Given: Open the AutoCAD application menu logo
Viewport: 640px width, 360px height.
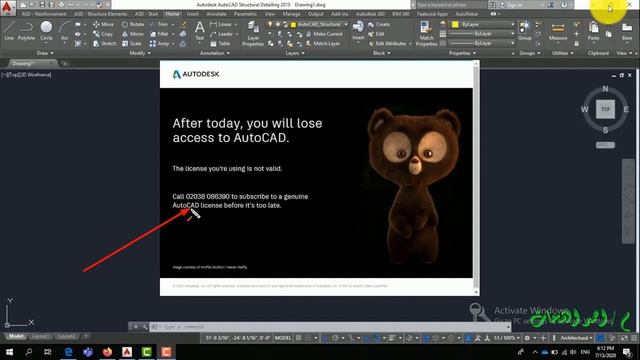Looking at the screenshot, I should point(8,7).
